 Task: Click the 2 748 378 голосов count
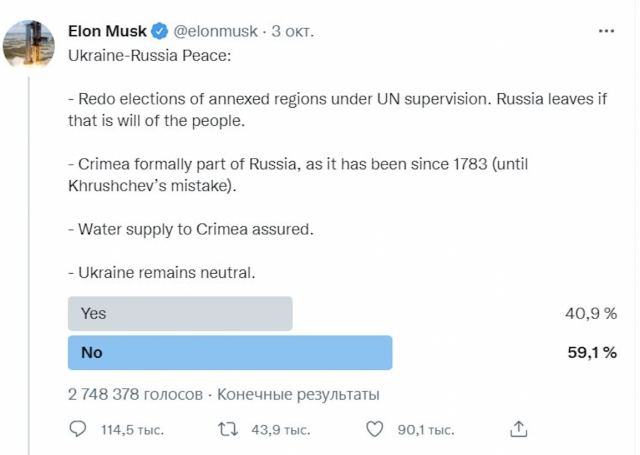point(135,394)
